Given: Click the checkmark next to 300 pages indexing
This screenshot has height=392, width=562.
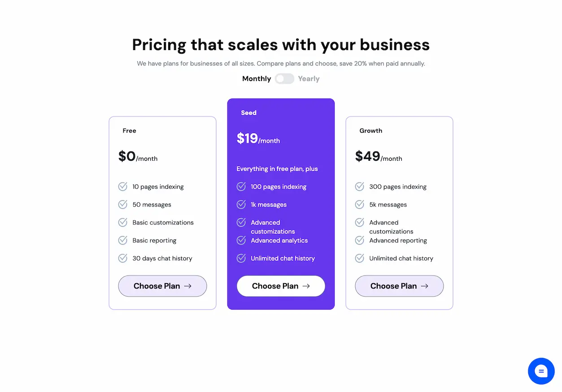Looking at the screenshot, I should (359, 186).
